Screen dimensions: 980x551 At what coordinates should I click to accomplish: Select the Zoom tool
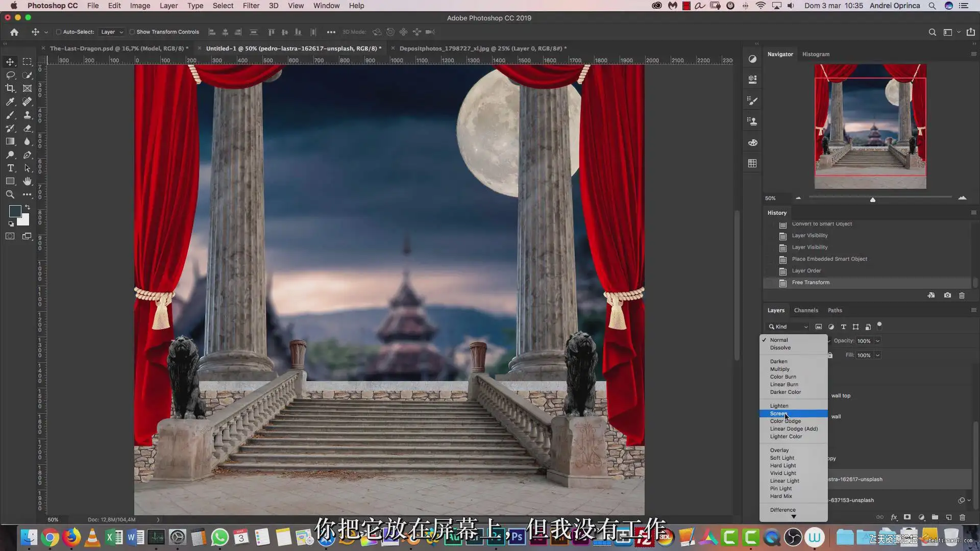pyautogui.click(x=10, y=194)
